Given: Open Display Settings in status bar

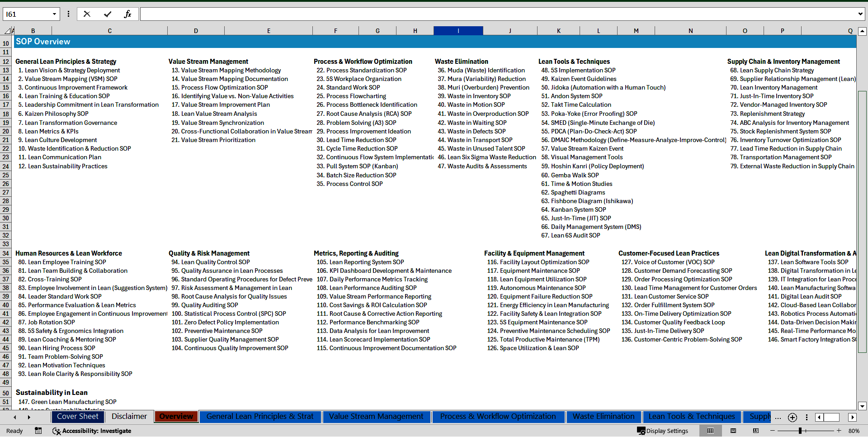Looking at the screenshot, I should click(663, 431).
